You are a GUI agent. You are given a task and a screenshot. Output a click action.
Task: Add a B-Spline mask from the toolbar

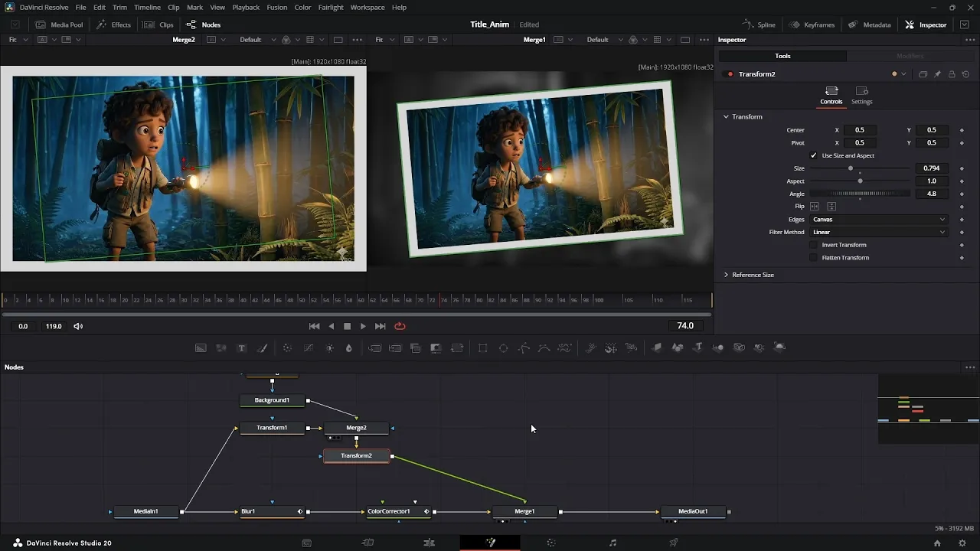[544, 347]
